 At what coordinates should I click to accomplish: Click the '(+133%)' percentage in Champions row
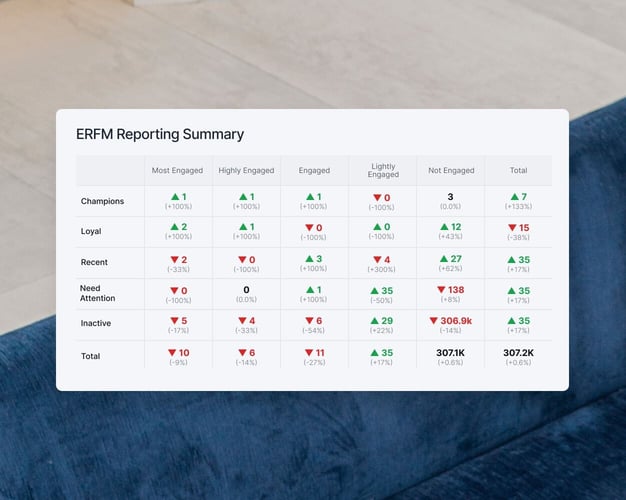518,206
